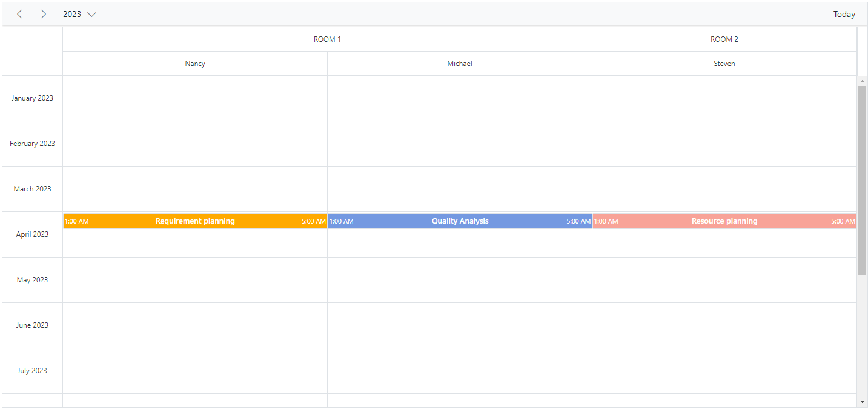Viewport: 868px width, 409px height.
Task: Open the Requirement planning event
Action: click(x=195, y=221)
